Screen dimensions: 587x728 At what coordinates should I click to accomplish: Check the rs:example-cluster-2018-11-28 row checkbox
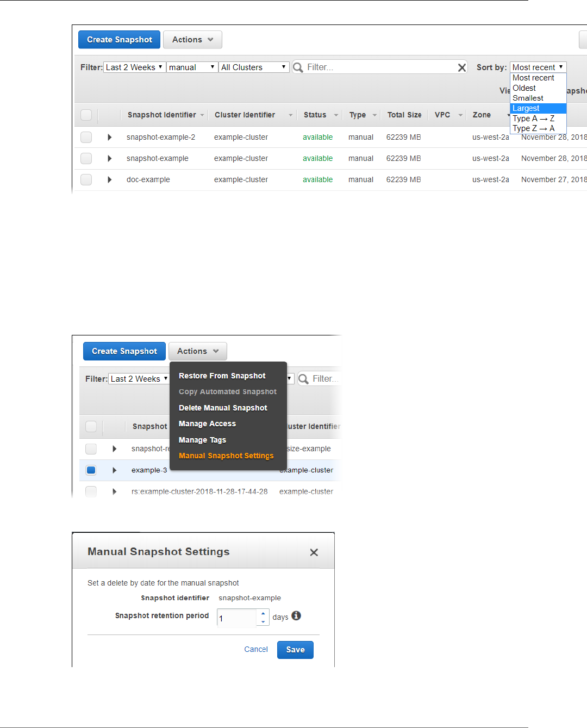pos(91,491)
